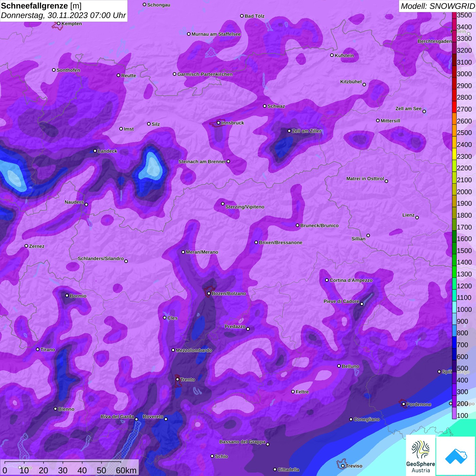
Task: Click the blue cloud logo icon
Action: point(456,456)
